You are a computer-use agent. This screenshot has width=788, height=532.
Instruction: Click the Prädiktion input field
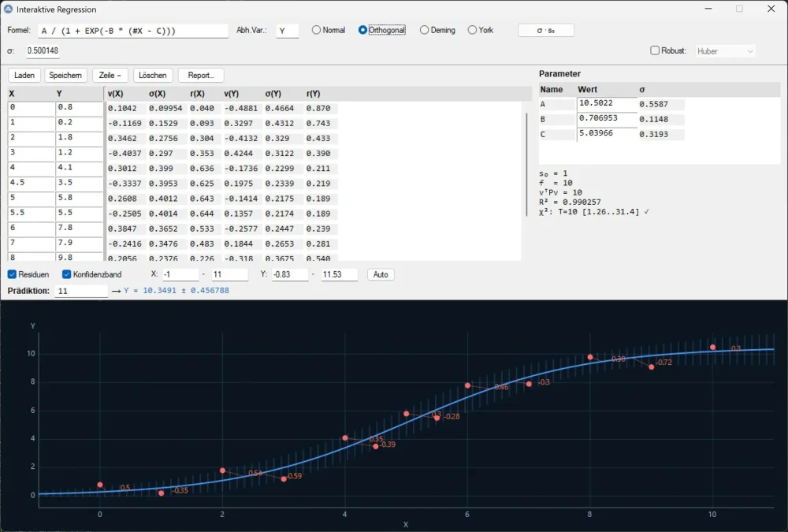tap(81, 291)
